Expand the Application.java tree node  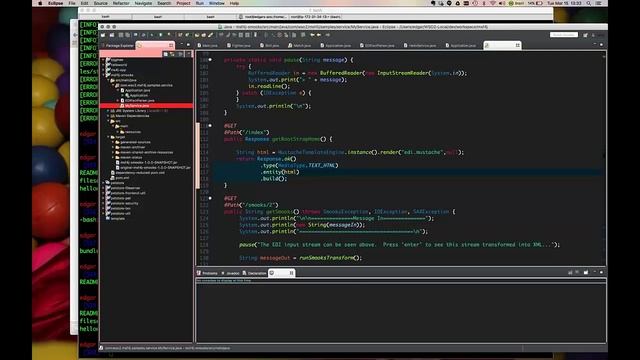(x=118, y=90)
